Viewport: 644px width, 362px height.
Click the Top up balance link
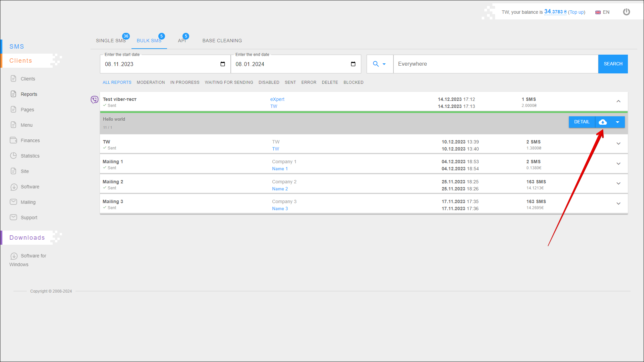(x=576, y=12)
